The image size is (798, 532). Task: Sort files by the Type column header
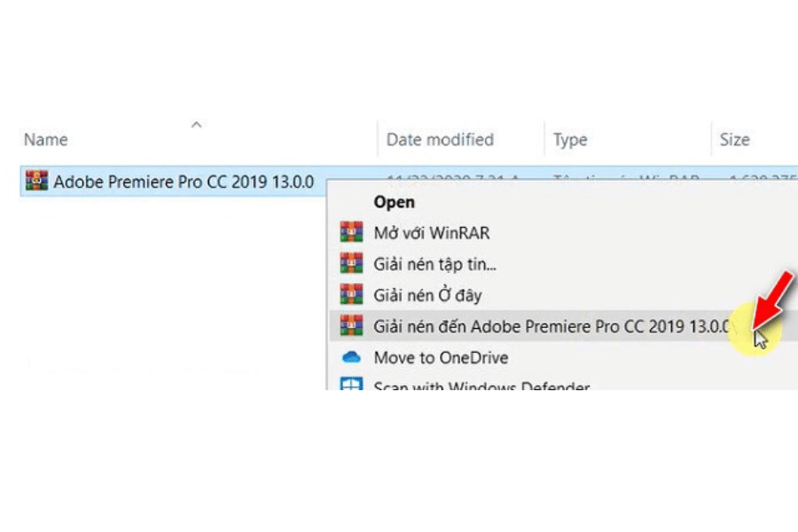tap(570, 140)
